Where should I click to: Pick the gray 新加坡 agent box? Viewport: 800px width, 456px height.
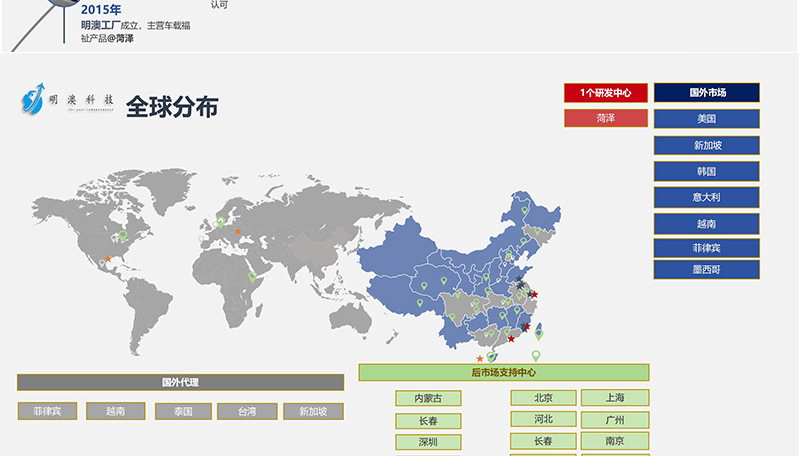click(x=313, y=412)
